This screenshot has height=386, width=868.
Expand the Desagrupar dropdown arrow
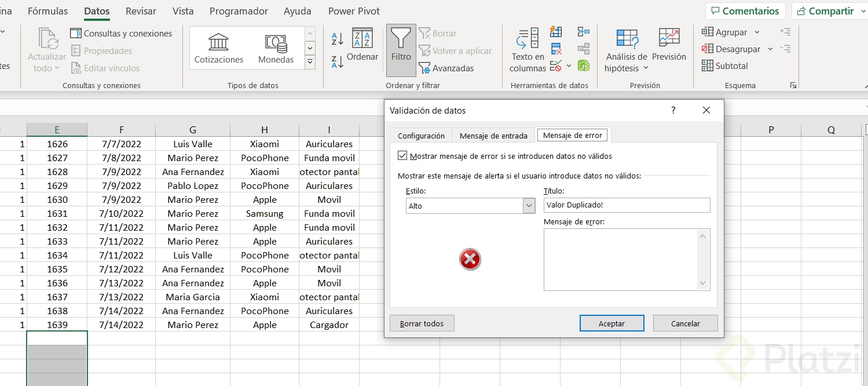click(x=770, y=49)
